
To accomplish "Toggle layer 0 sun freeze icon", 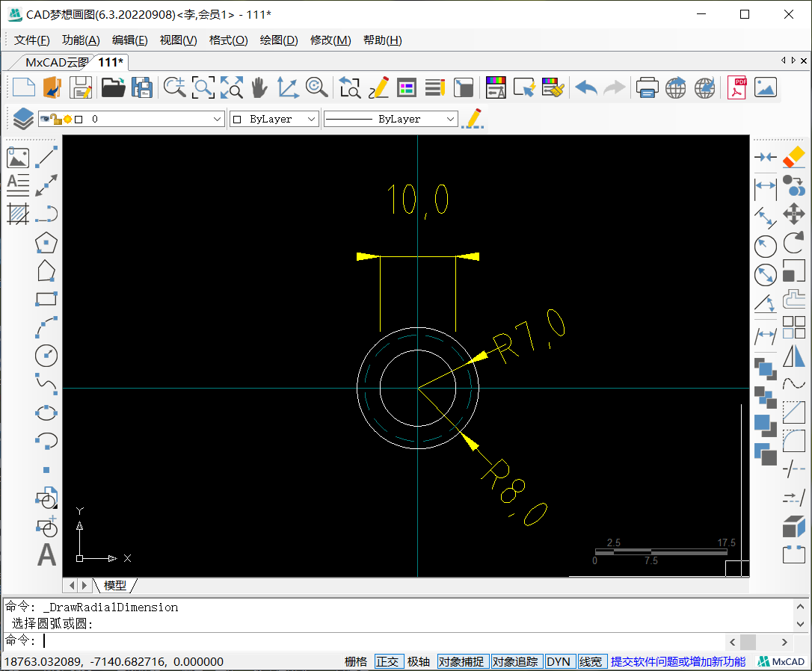I will tap(67, 120).
